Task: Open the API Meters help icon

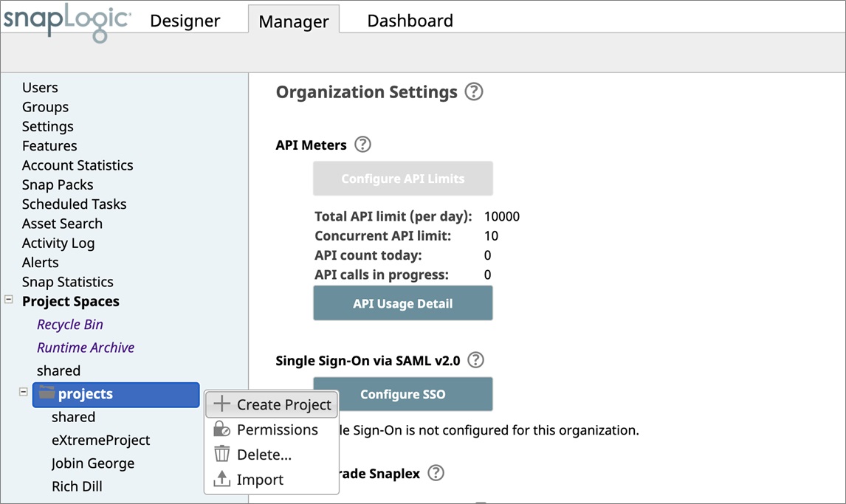Action: [362, 145]
